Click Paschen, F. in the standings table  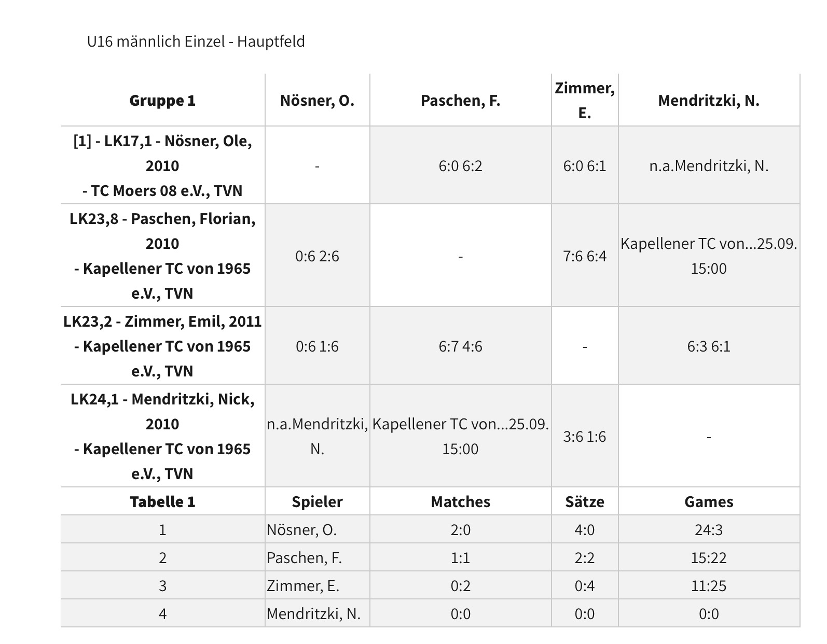tap(304, 558)
